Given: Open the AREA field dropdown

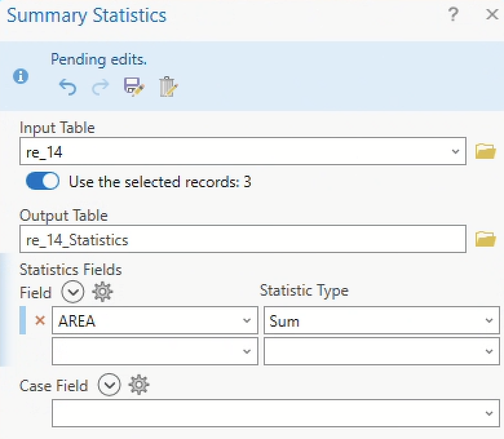Looking at the screenshot, I should (x=246, y=321).
